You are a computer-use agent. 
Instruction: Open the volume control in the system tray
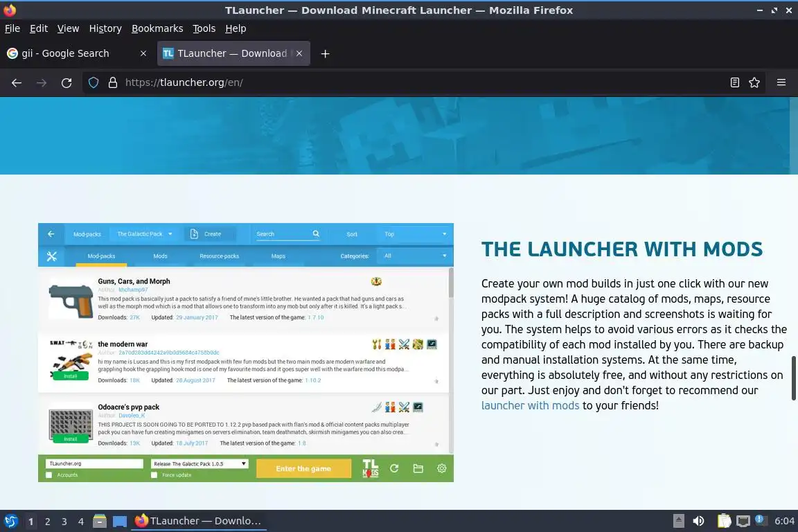click(699, 521)
